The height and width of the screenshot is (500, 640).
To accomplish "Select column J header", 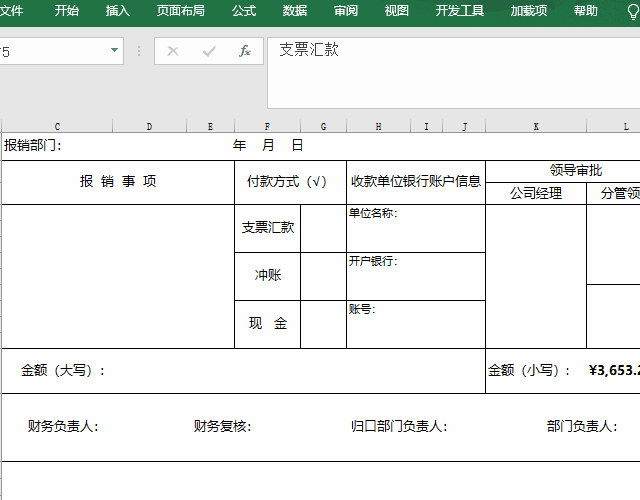I will (464, 127).
